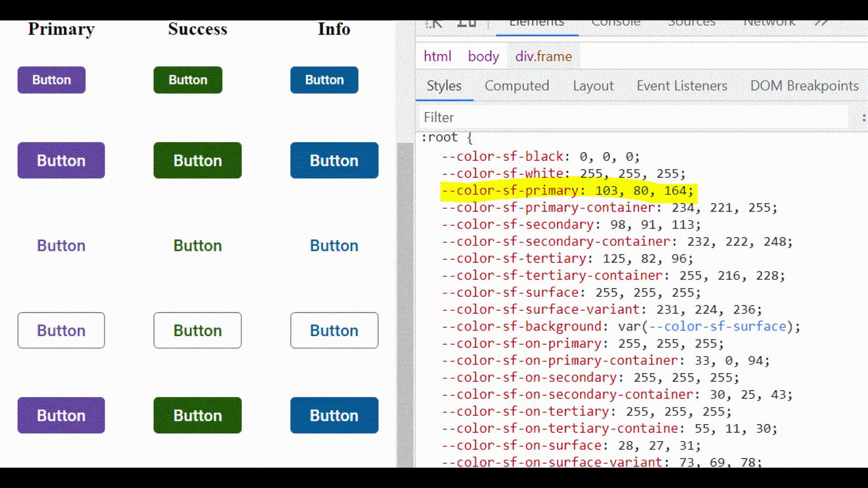Click the html breadcrumb
Image resolution: width=868 pixels, height=488 pixels.
tap(437, 56)
